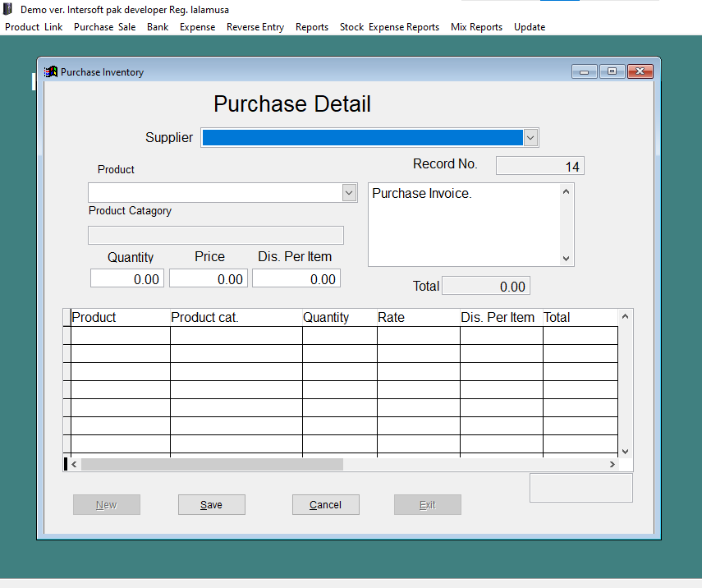
Task: Click the Cancel button
Action: pos(325,504)
